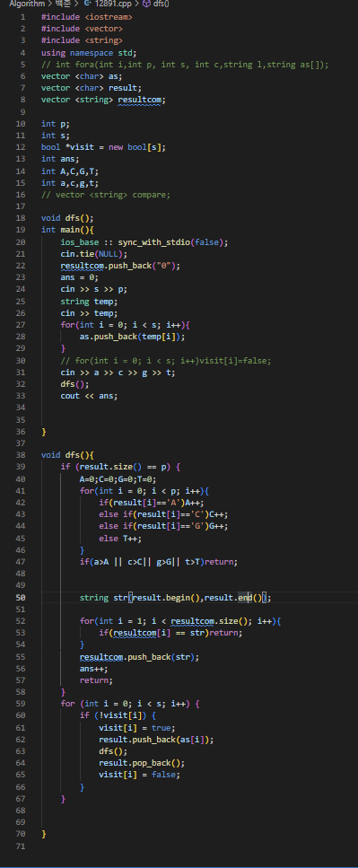Click the 'ans++;' line

[x=94, y=669]
